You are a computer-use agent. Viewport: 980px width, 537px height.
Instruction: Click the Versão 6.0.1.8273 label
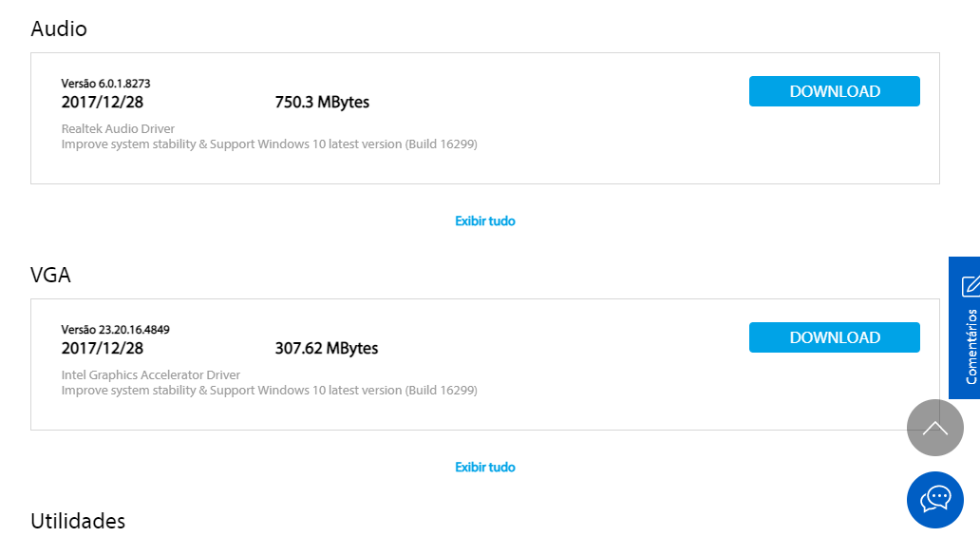pyautogui.click(x=105, y=84)
